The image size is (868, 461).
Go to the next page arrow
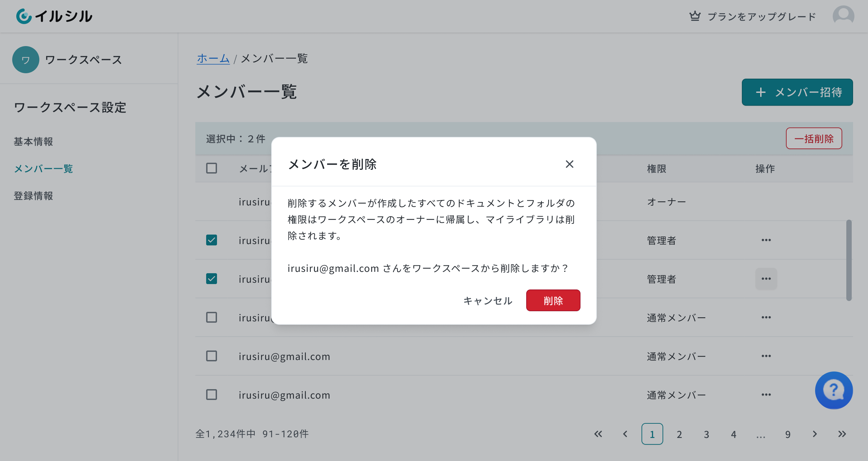815,434
